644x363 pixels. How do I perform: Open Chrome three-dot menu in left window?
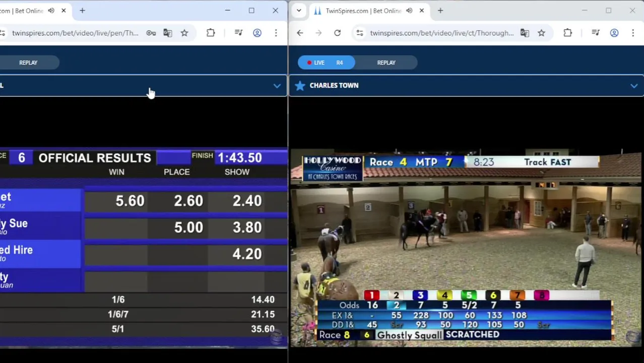tap(276, 33)
